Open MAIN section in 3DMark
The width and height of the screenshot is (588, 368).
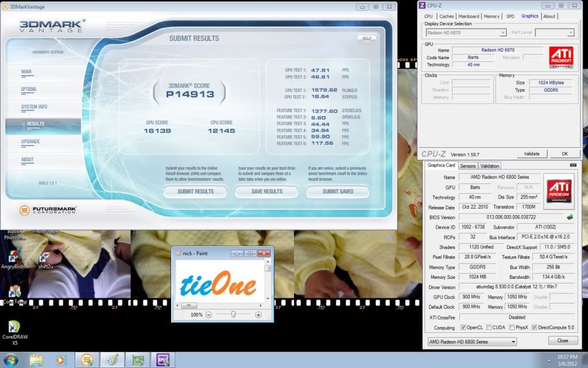point(26,72)
